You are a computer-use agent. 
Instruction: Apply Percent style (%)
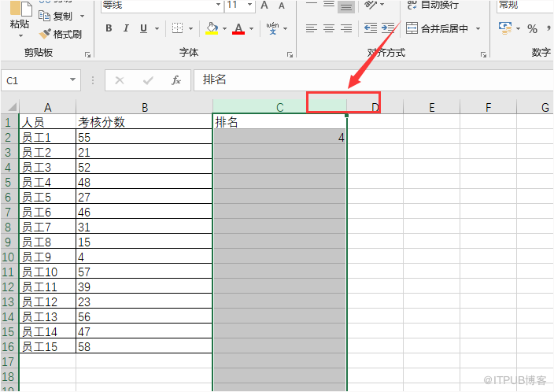(x=532, y=28)
